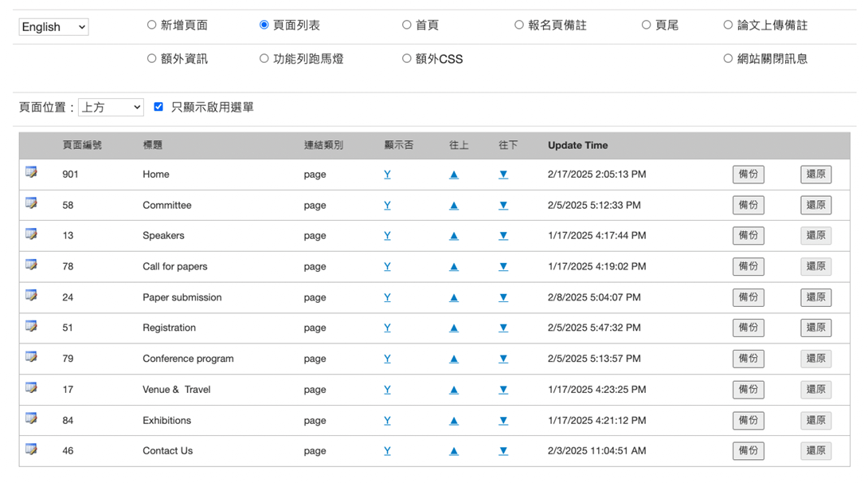Open edit icon for Speakers row
This screenshot has height=483, width=868.
pos(32,234)
